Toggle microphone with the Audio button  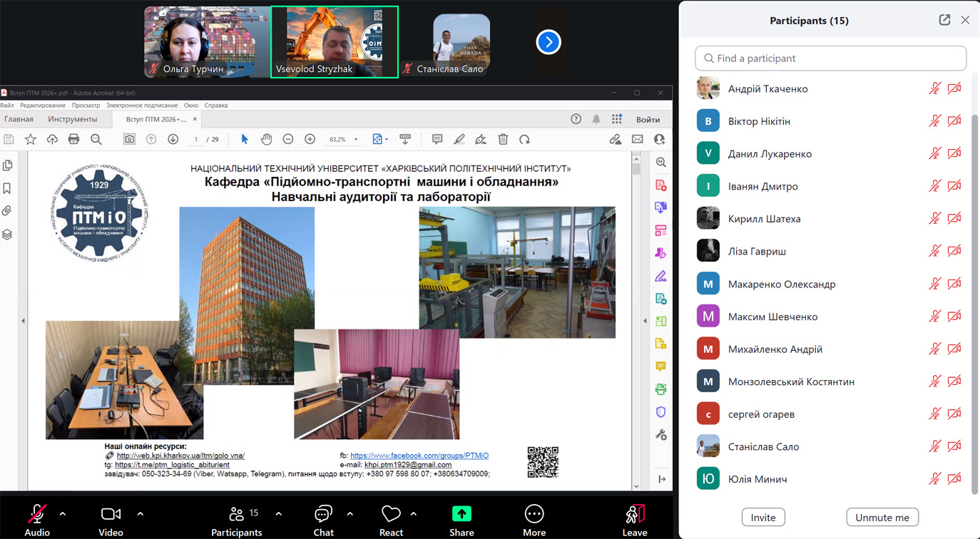(37, 518)
